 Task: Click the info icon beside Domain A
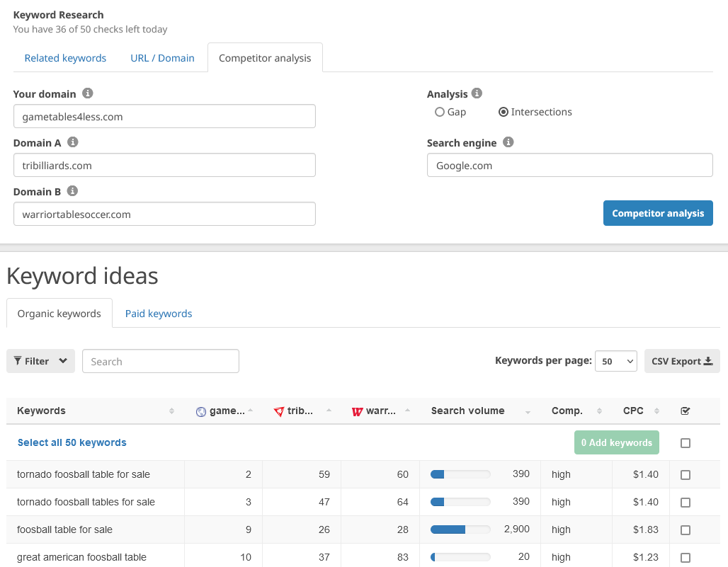pyautogui.click(x=73, y=142)
